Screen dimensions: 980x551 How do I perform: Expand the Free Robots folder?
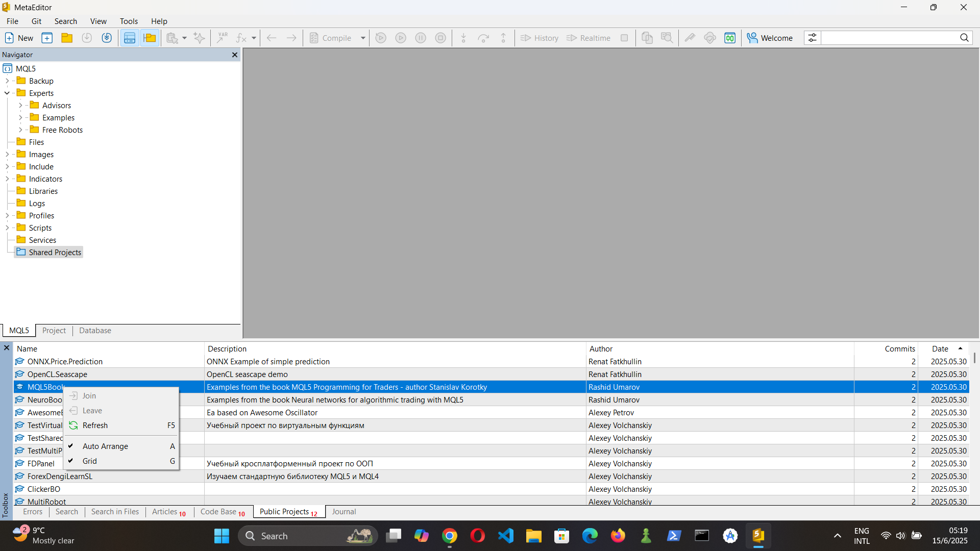click(x=20, y=130)
